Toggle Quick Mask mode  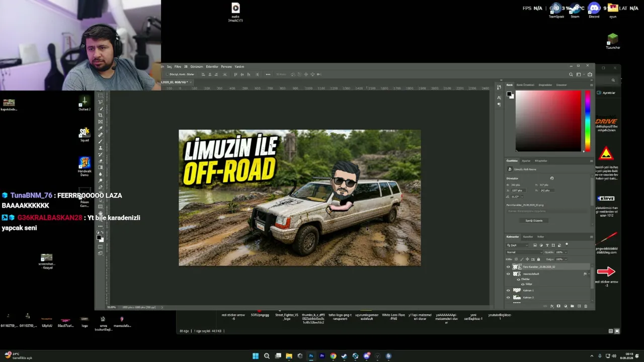click(x=101, y=246)
